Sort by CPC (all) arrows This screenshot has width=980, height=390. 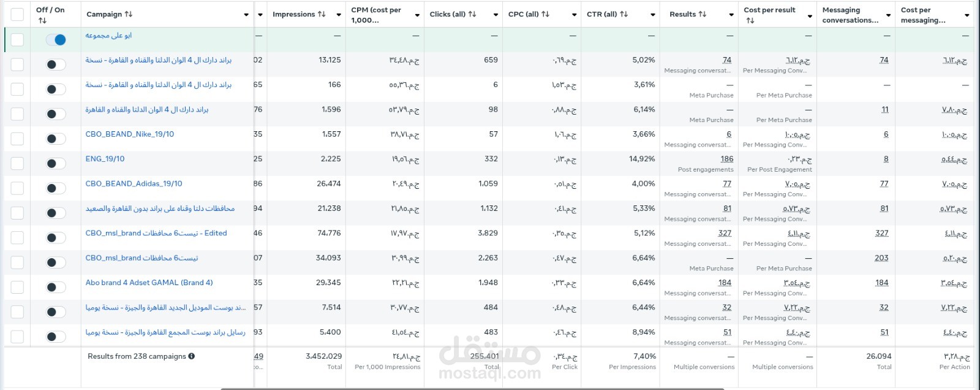coord(545,14)
